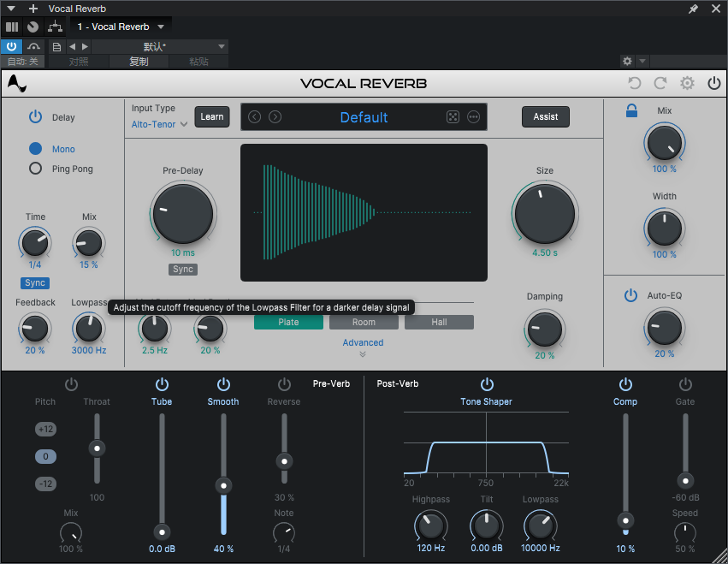Select the Room reverb type
Image resolution: width=728 pixels, height=564 pixels.
364,322
